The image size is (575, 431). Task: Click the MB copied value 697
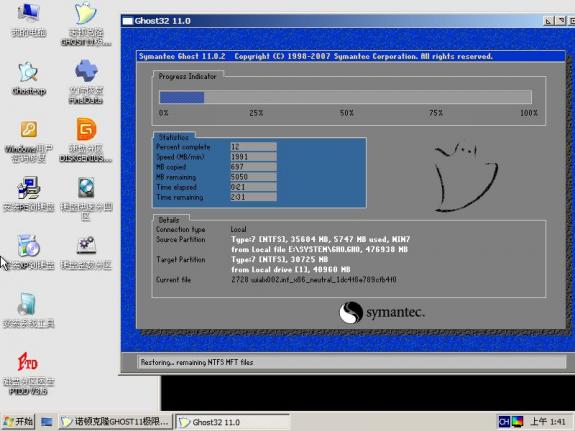click(253, 167)
